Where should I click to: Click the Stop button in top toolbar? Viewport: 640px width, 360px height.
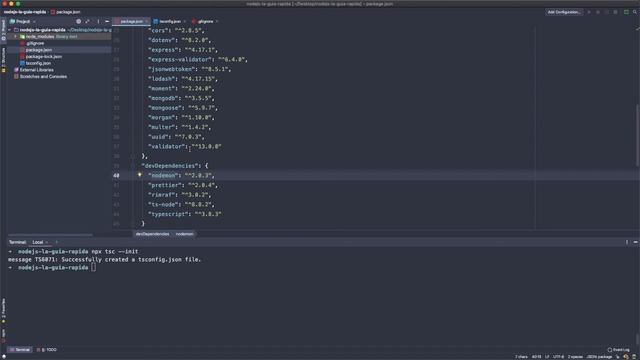616,12
